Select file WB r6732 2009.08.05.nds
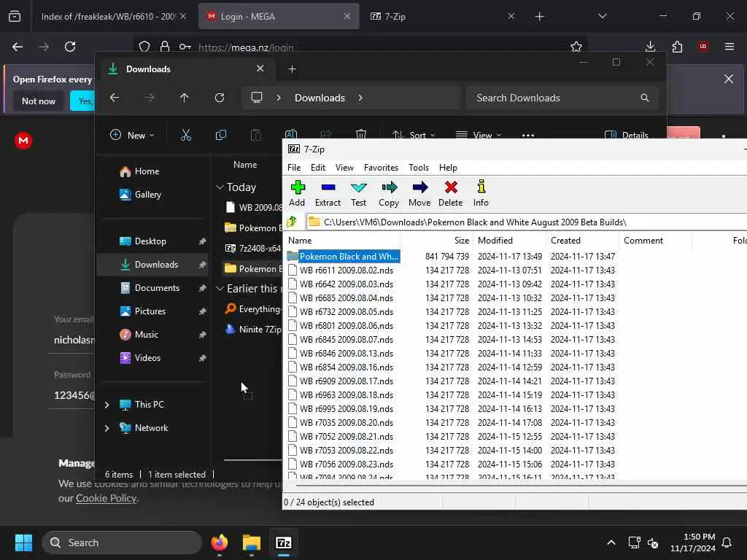 pyautogui.click(x=347, y=312)
